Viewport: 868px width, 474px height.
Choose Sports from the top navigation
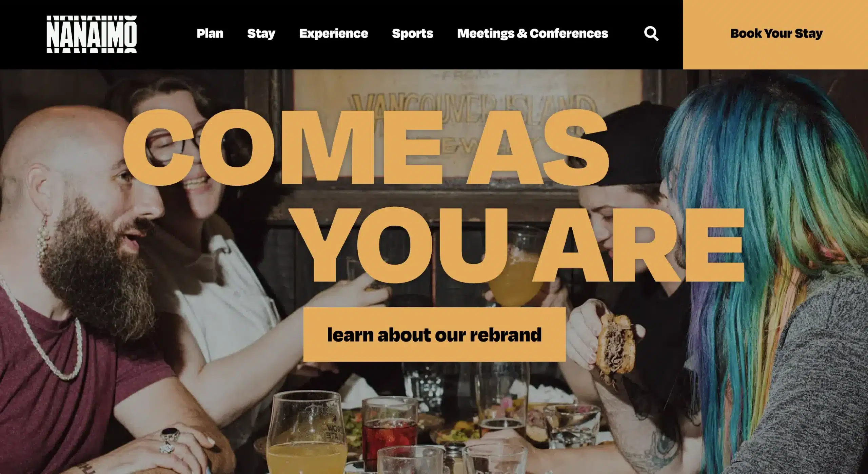pyautogui.click(x=412, y=34)
